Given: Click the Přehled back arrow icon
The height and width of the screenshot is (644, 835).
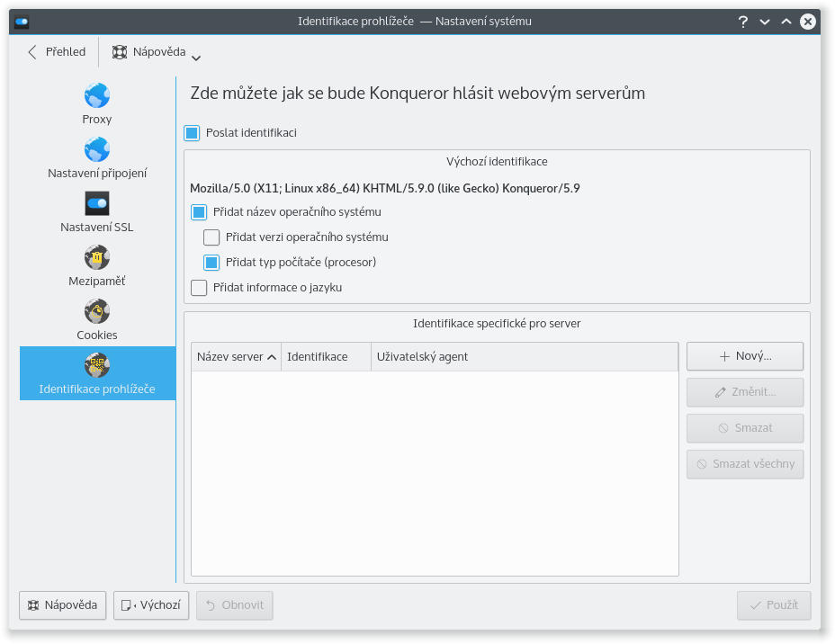Looking at the screenshot, I should pos(33,52).
